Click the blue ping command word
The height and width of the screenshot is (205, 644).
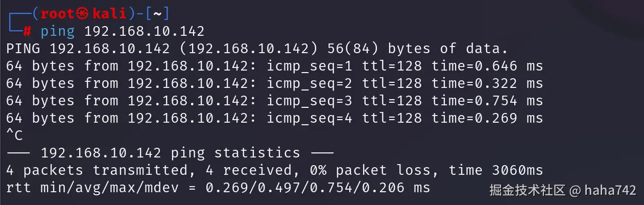[57, 32]
